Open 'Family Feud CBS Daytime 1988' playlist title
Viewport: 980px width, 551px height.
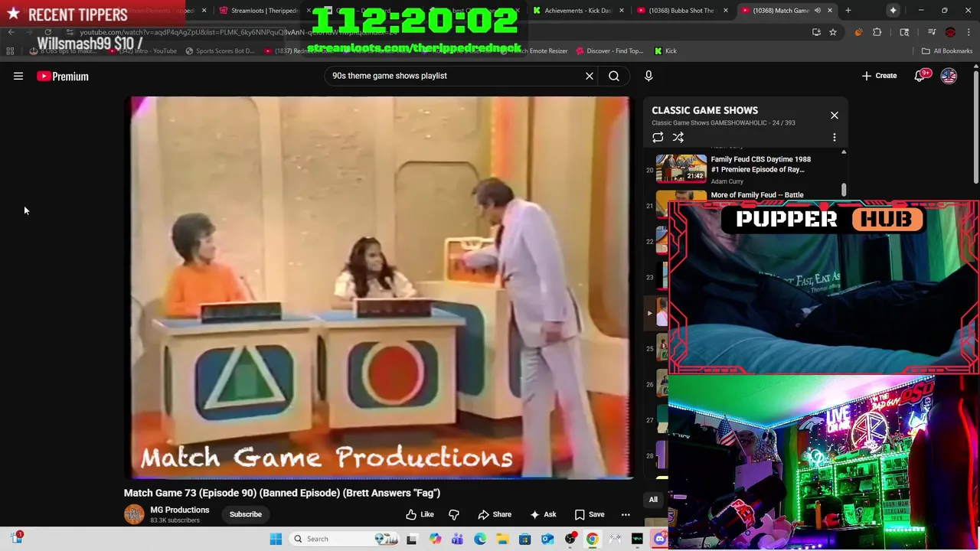click(x=760, y=165)
